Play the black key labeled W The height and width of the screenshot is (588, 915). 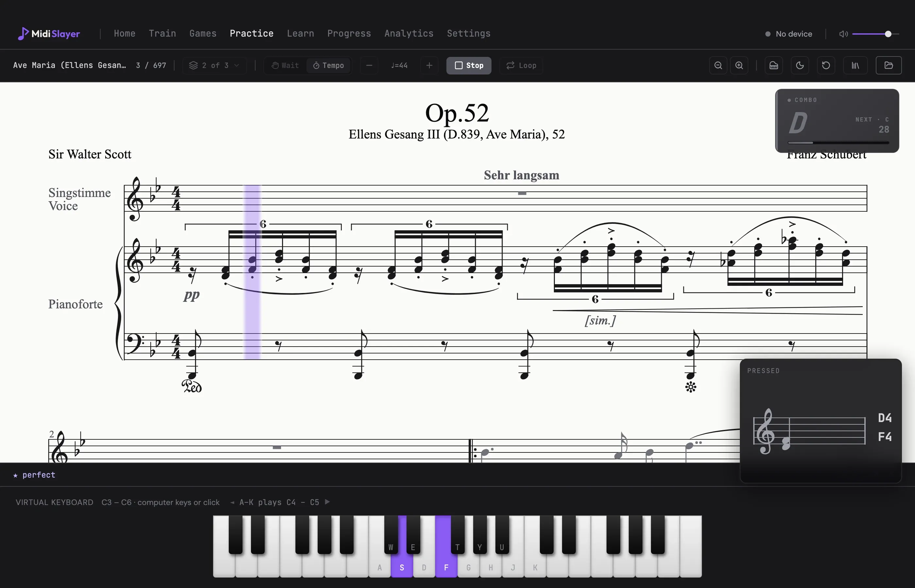pos(391,534)
